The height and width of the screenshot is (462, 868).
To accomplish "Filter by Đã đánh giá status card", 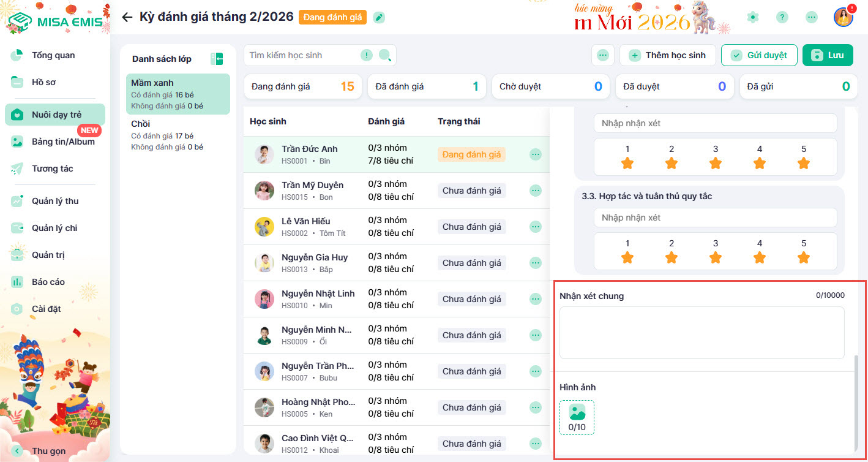I will click(427, 86).
